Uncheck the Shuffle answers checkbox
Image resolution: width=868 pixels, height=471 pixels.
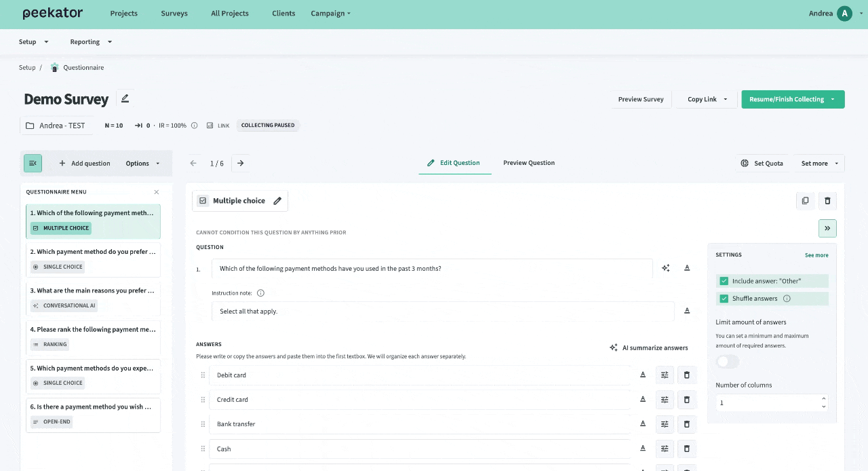[724, 299]
